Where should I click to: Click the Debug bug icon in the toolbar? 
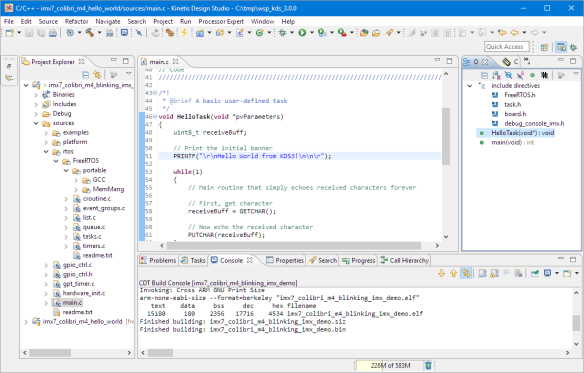click(283, 33)
